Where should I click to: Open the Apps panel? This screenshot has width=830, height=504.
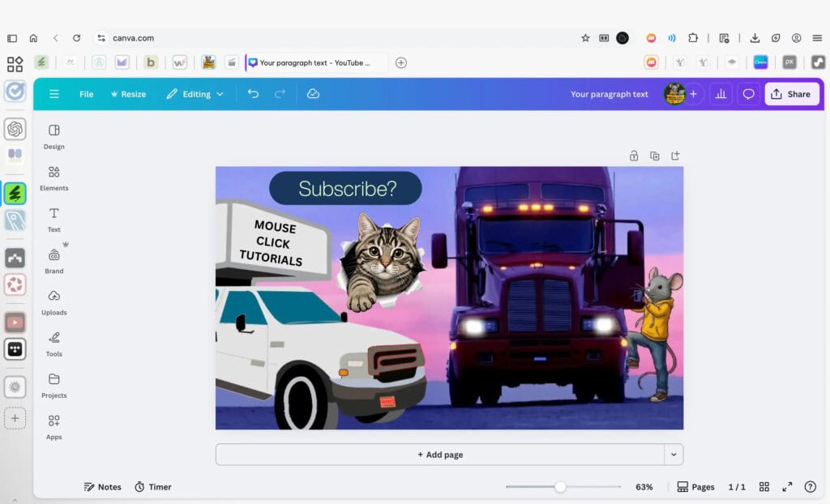53,426
